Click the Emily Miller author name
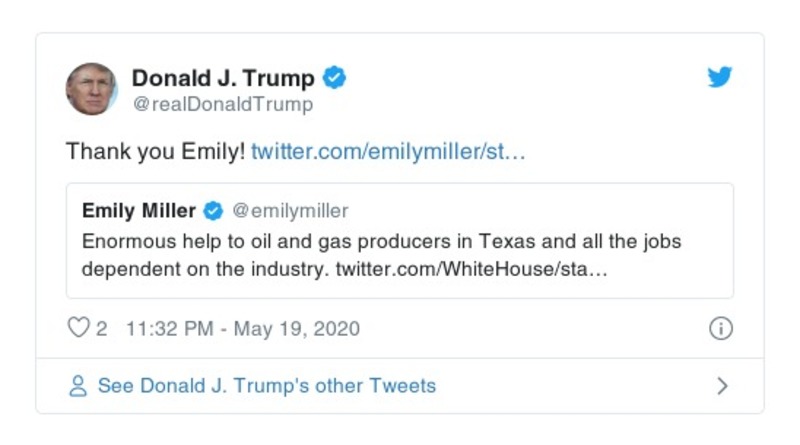 (138, 211)
